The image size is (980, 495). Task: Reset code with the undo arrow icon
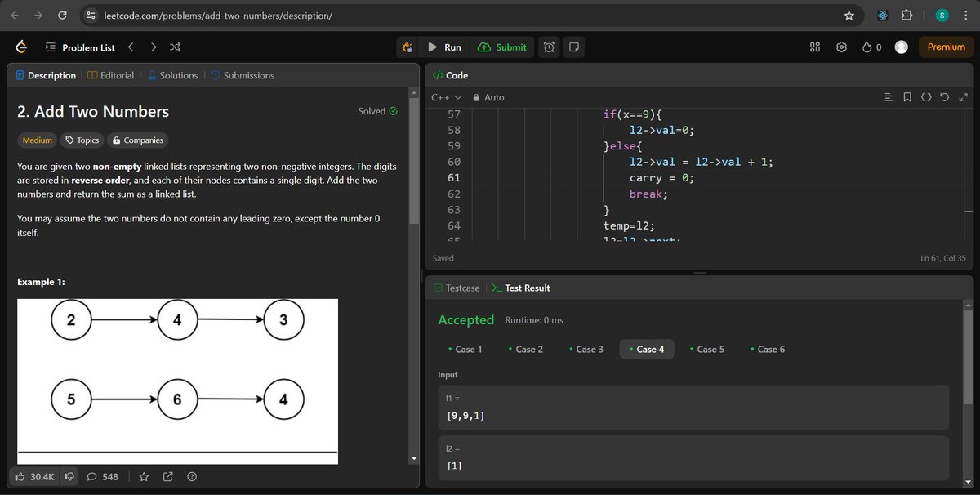point(945,97)
